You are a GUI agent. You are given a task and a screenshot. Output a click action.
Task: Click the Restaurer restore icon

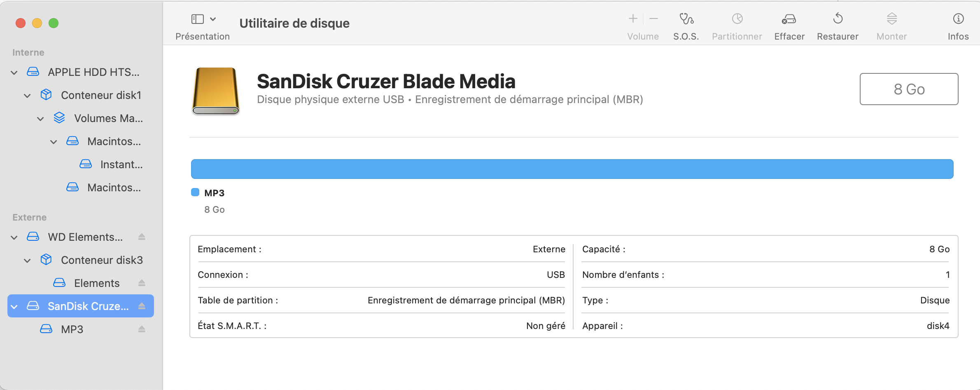point(838,19)
